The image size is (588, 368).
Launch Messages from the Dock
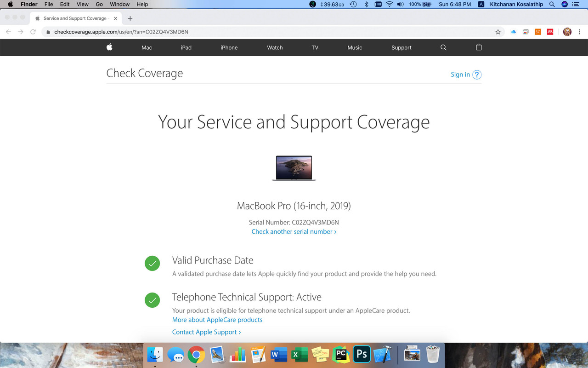point(175,355)
